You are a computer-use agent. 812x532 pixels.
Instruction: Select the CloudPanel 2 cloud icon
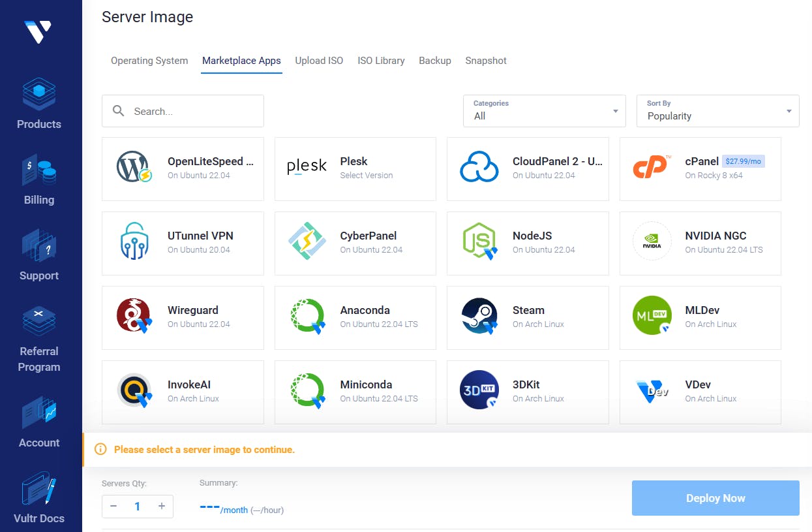coord(479,167)
